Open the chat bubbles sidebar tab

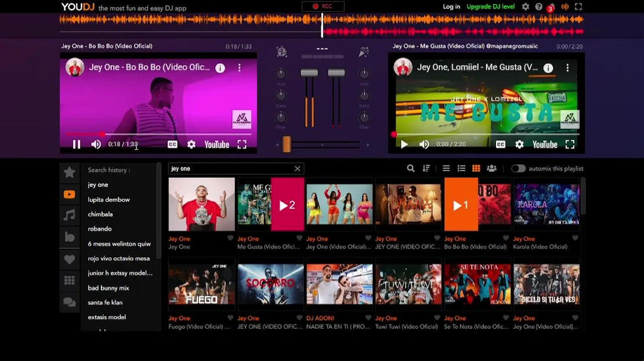pyautogui.click(x=70, y=302)
